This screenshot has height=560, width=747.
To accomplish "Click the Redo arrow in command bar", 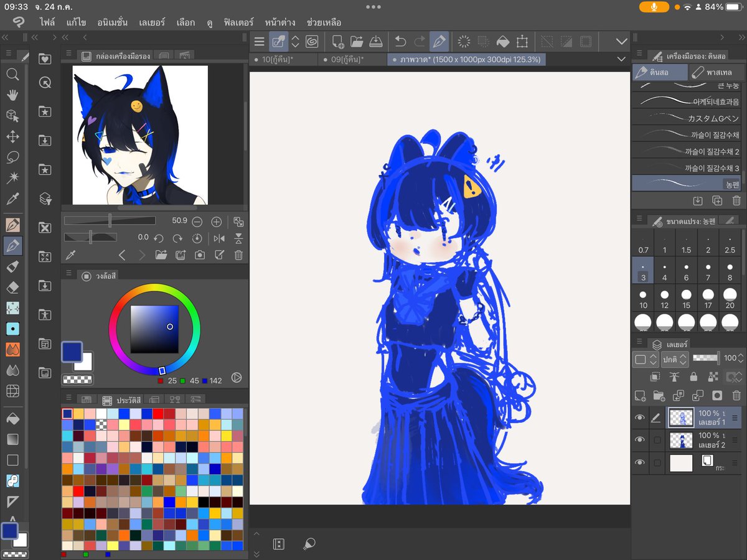I will point(420,42).
